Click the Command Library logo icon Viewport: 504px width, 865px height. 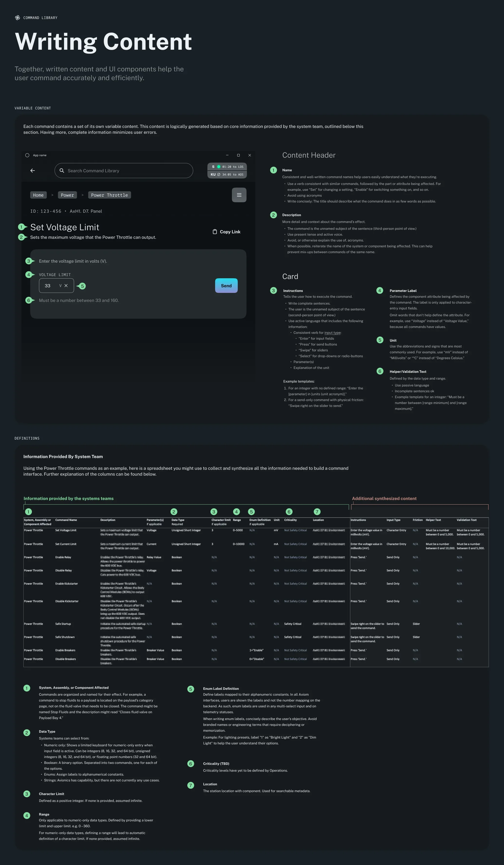pyautogui.click(x=17, y=18)
